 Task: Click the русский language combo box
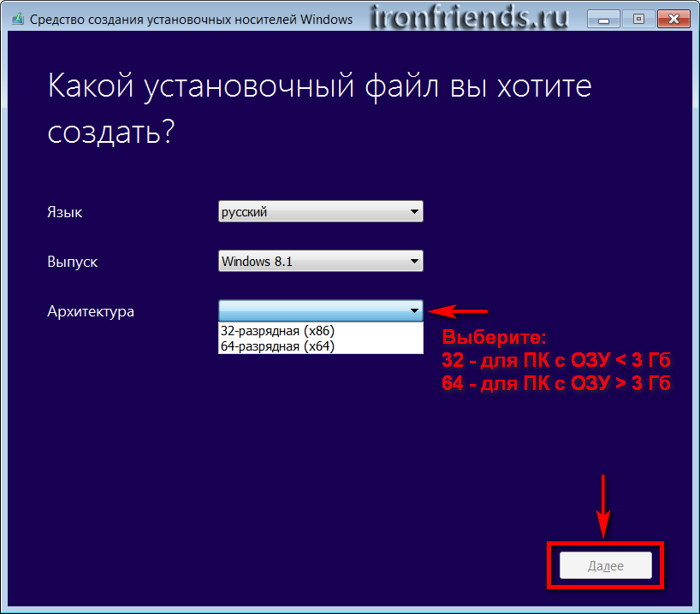coord(312,212)
